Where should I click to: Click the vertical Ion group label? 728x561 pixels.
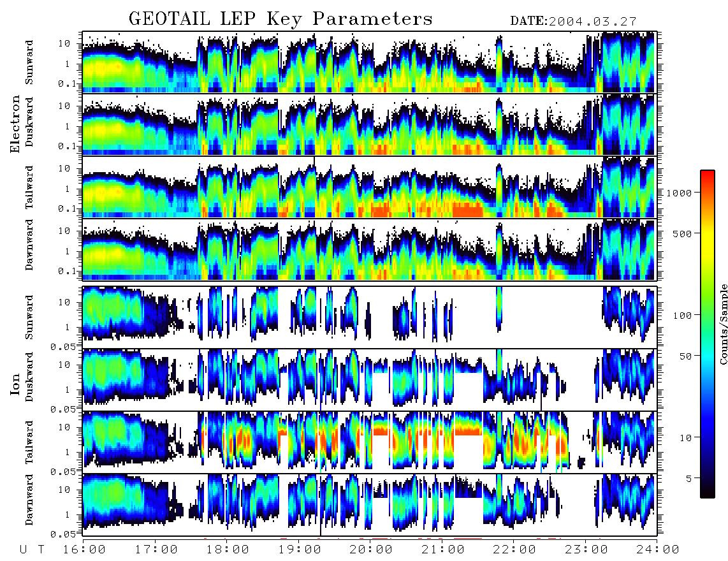coord(15,384)
